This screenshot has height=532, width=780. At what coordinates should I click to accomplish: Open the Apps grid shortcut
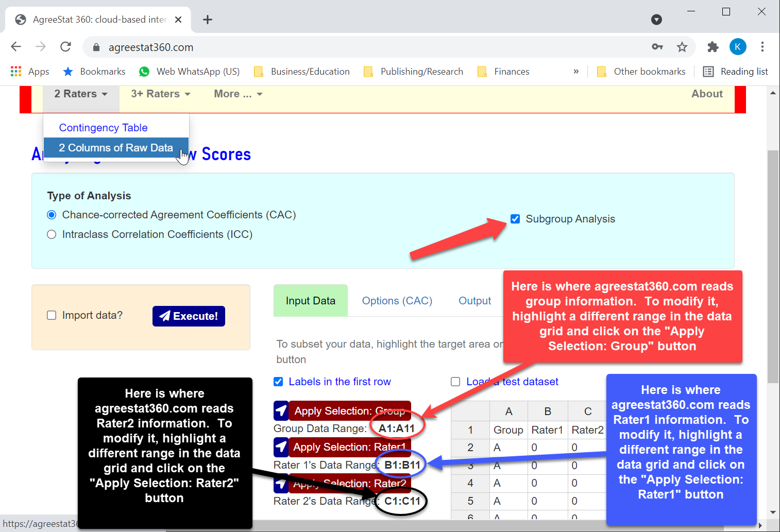(x=30, y=72)
